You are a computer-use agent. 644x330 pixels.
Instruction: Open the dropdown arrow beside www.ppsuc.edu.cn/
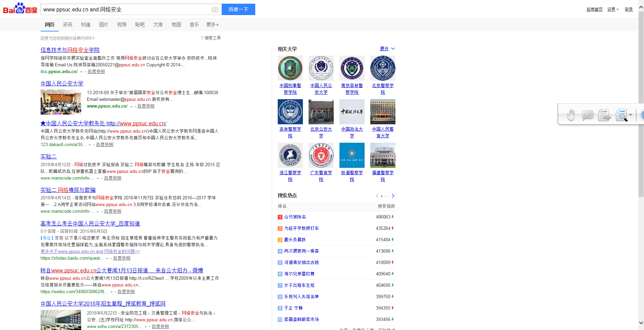point(131,107)
